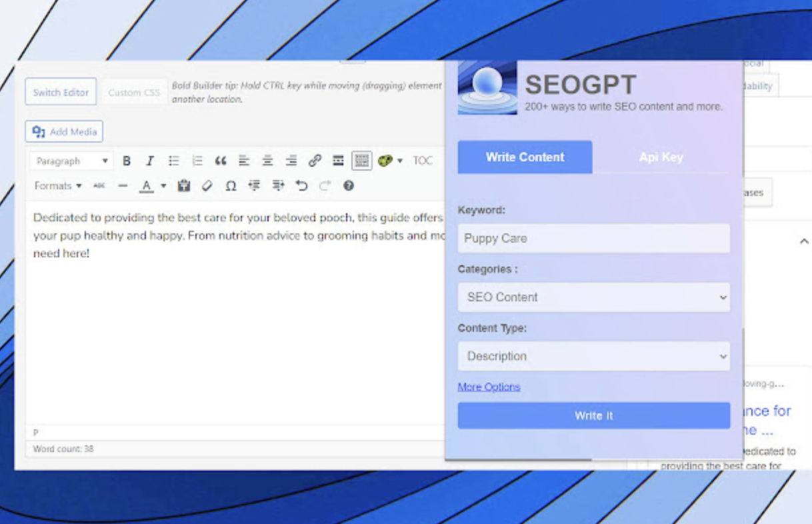Screen dimensions: 812x524
Task: Insert a bulleted list
Action: [173, 161]
